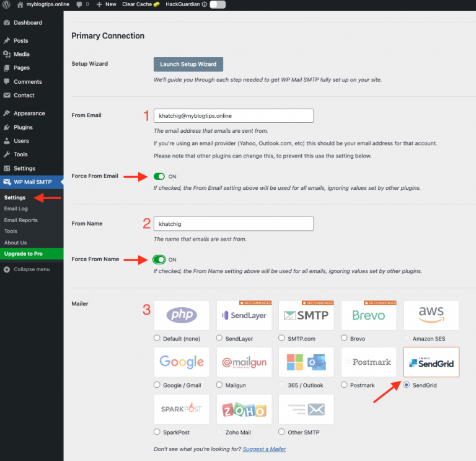The width and height of the screenshot is (476, 461).
Task: Click the Media icon in sidebar
Action: point(7,54)
